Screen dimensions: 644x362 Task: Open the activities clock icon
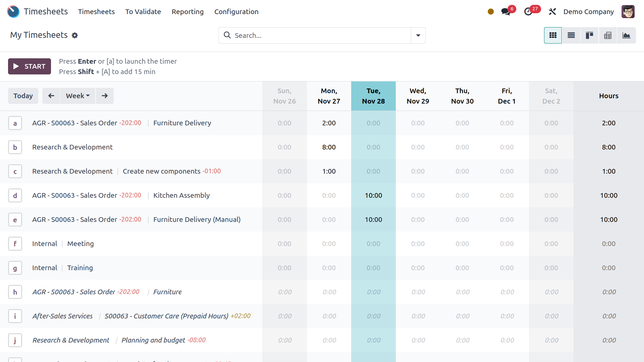(528, 12)
